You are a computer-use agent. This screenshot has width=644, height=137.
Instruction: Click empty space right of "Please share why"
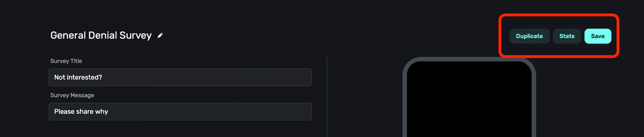tap(209, 112)
